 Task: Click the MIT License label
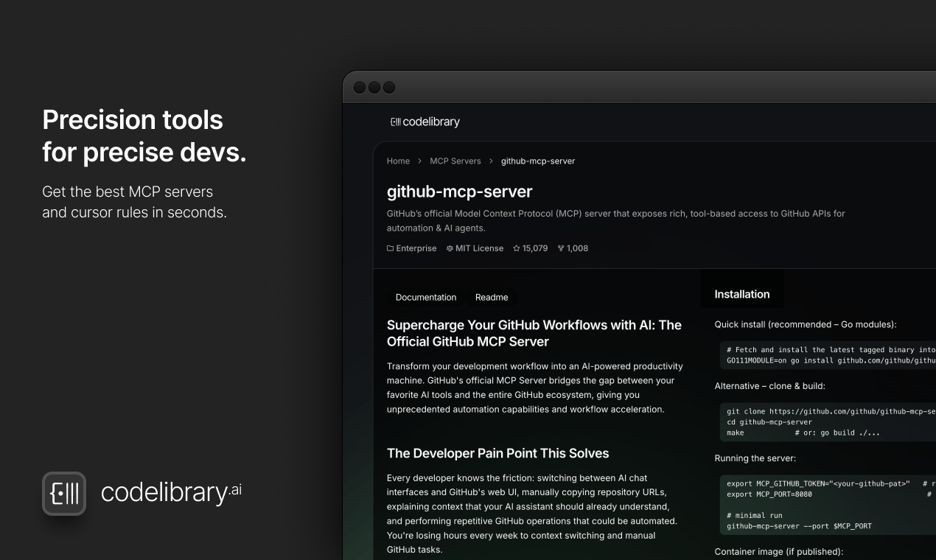pyautogui.click(x=479, y=248)
